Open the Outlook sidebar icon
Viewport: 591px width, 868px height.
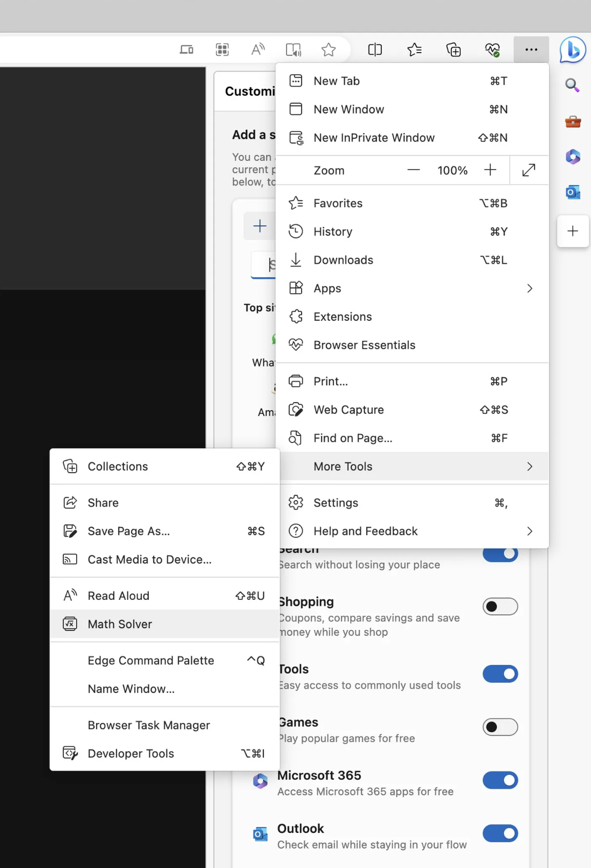click(x=572, y=192)
